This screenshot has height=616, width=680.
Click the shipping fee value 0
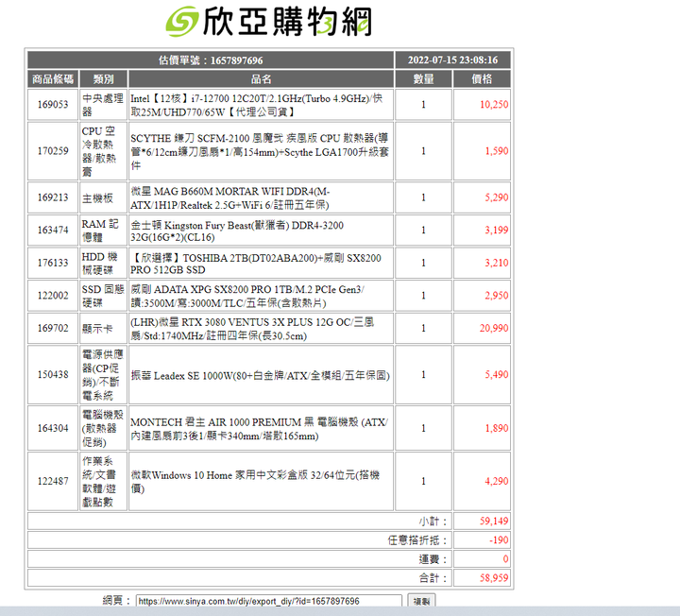[x=505, y=558]
